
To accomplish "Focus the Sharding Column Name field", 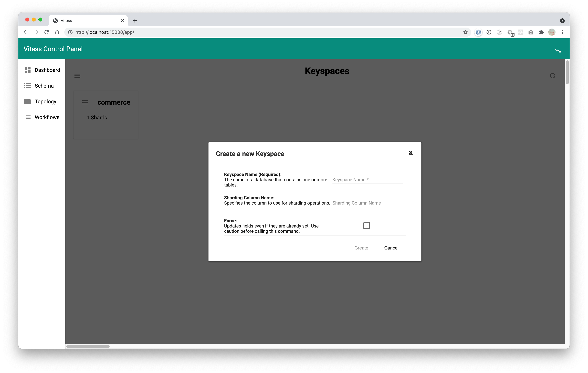I will 368,203.
